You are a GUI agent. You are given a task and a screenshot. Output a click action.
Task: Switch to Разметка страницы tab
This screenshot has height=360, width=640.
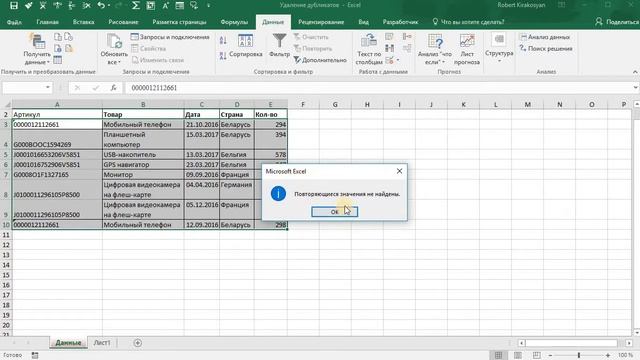tap(179, 22)
